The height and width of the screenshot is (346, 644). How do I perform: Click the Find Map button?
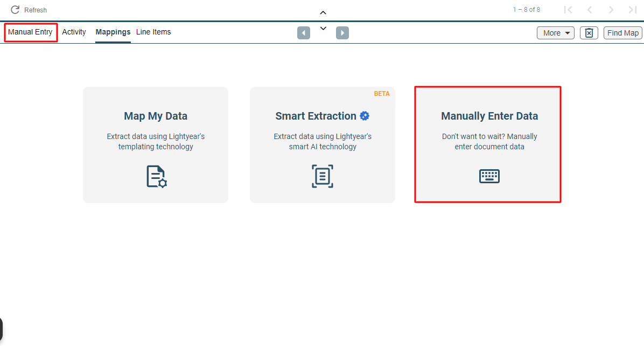622,33
